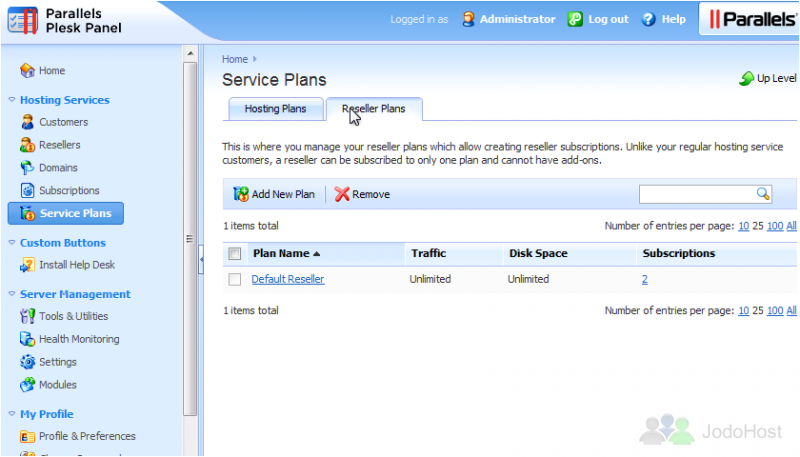Image resolution: width=800 pixels, height=457 pixels.
Task: Click the Service Plans icon
Action: click(x=27, y=213)
